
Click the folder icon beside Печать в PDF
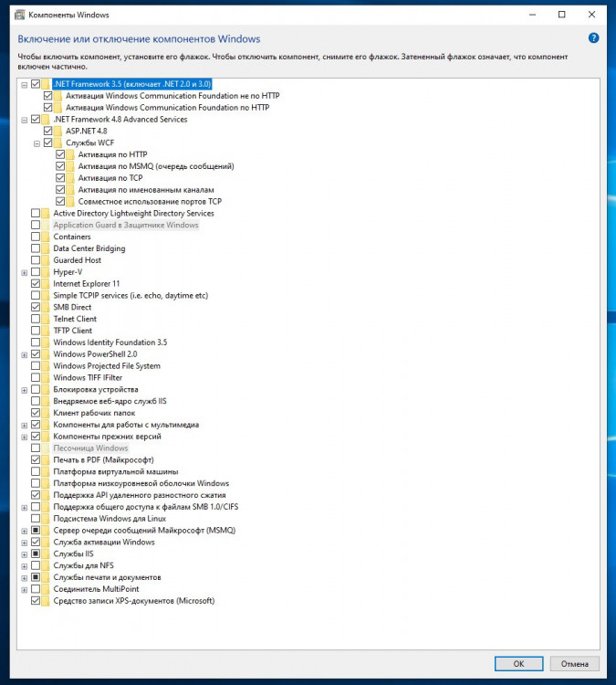(46, 459)
